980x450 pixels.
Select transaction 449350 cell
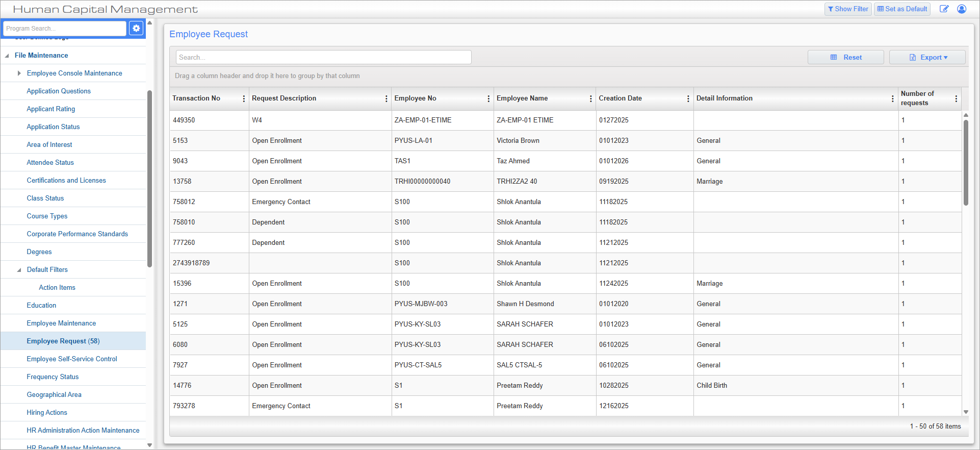(x=209, y=120)
